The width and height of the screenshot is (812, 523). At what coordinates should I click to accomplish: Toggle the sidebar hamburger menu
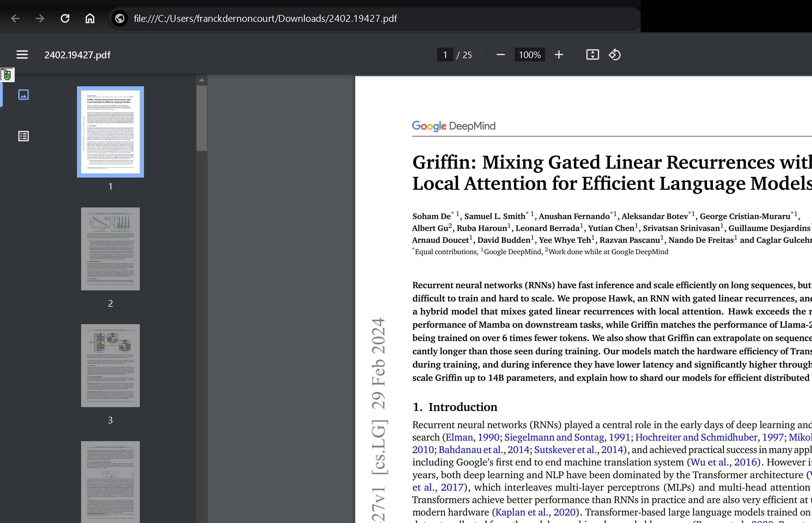pyautogui.click(x=22, y=55)
